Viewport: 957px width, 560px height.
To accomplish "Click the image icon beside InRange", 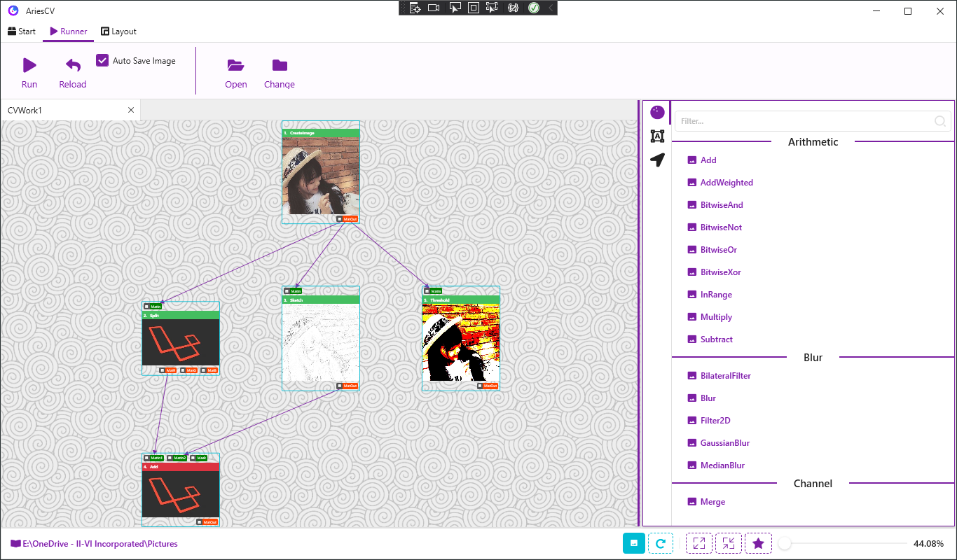I will coord(692,295).
